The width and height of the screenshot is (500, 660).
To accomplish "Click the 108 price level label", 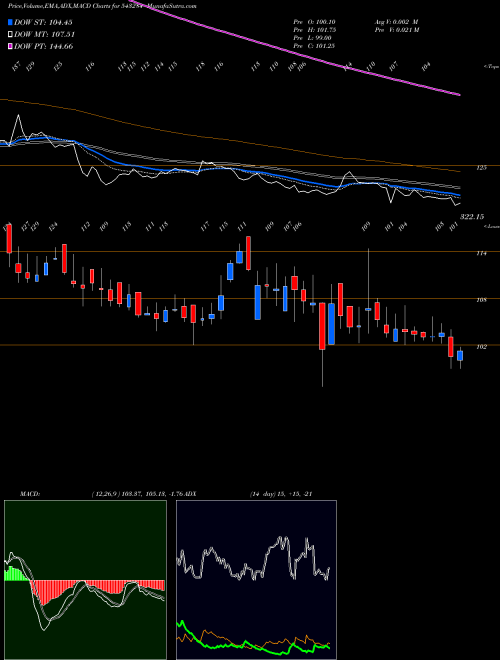I will tap(482, 300).
